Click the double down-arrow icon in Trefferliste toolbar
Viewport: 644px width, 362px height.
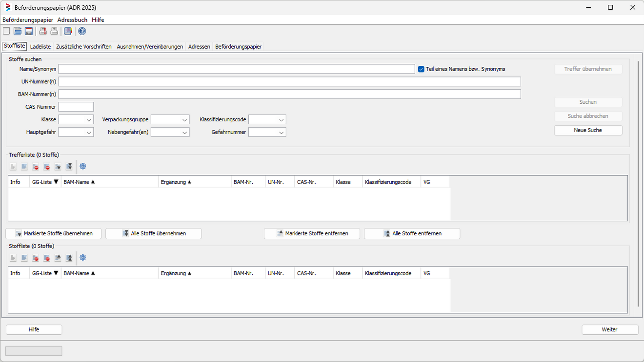69,167
